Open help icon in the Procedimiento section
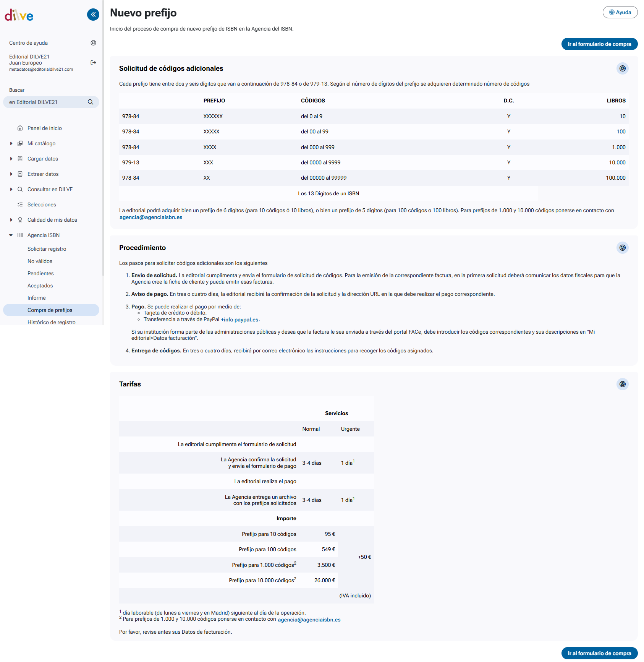The image size is (644, 662). coord(622,248)
